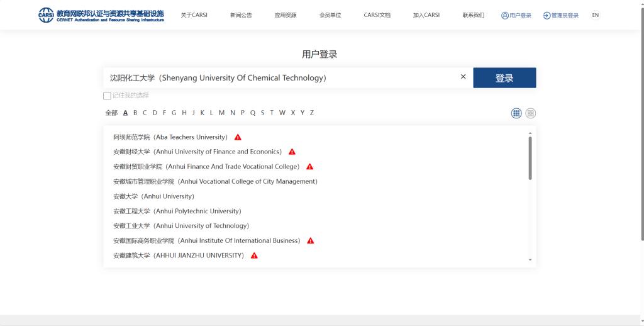
Task: Filter universities by letter K
Action: click(202, 113)
